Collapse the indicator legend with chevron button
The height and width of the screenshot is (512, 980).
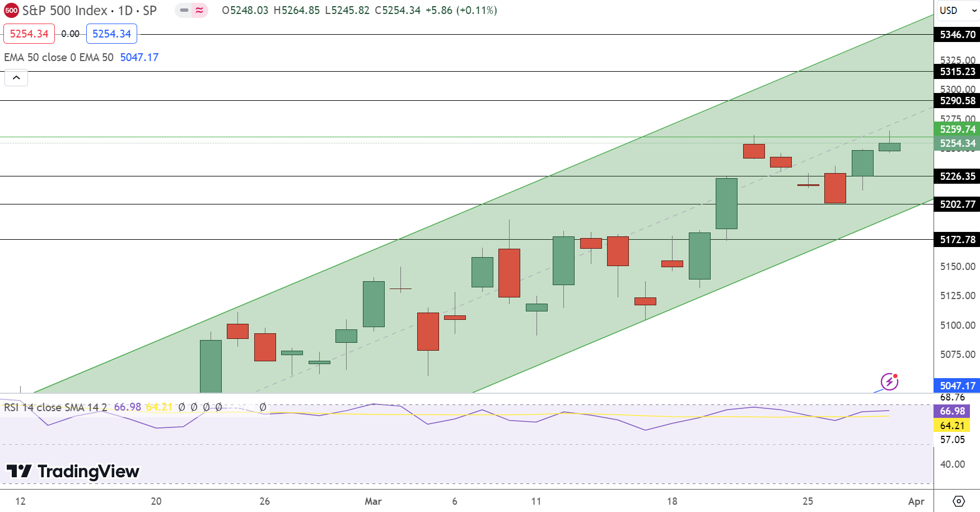click(x=16, y=78)
